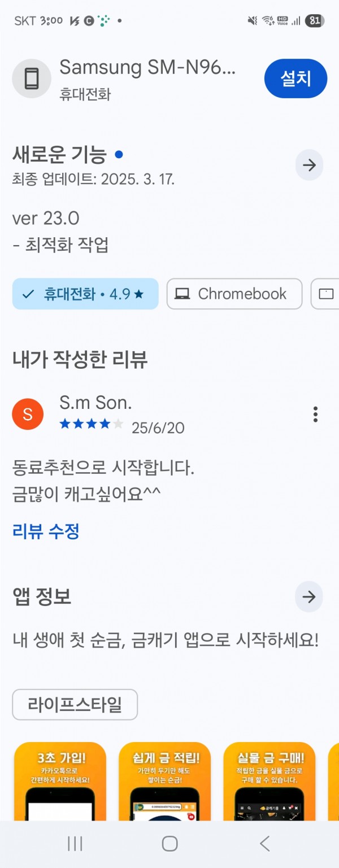This screenshot has width=339, height=868.
Task: Tap the four-star review rating
Action: 91,424
